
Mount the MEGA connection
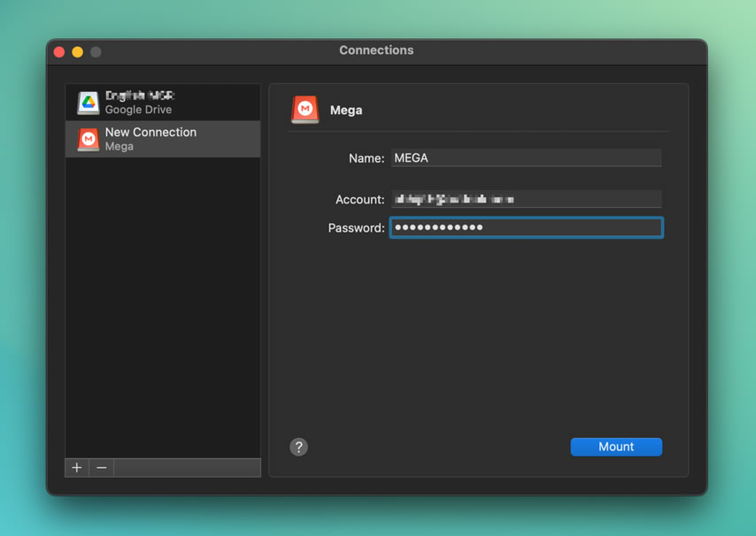(x=616, y=447)
